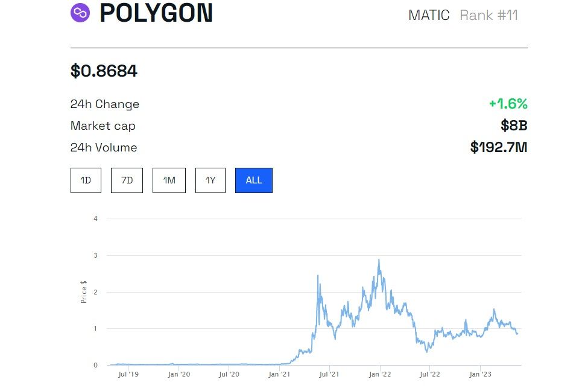Click the MATIC ticker symbol
Viewport: 588px width, 388px height.
[429, 15]
